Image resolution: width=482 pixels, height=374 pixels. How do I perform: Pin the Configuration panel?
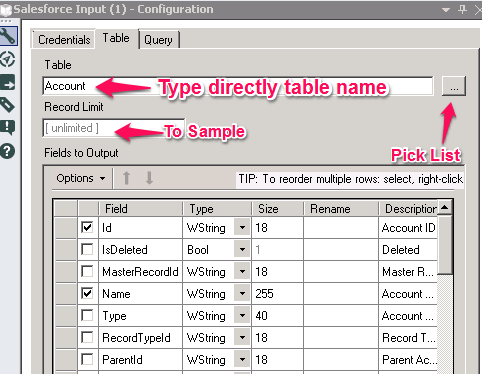[x=462, y=9]
